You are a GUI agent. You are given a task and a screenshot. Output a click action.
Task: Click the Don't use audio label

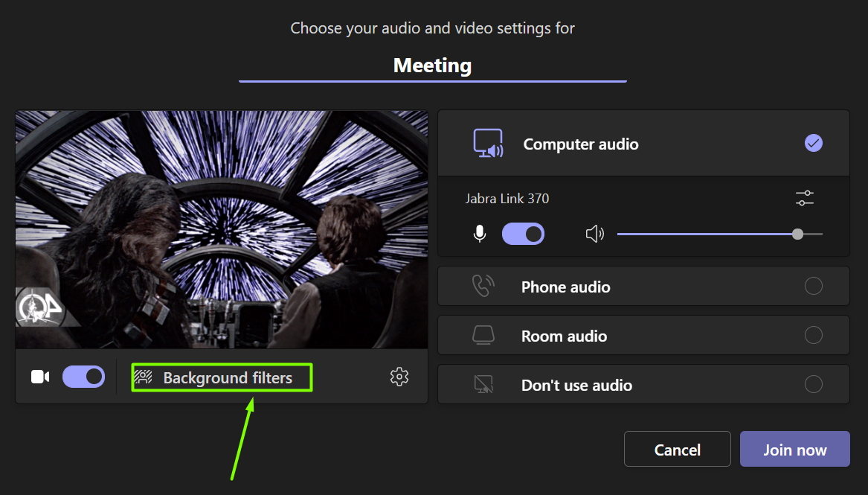click(x=577, y=386)
